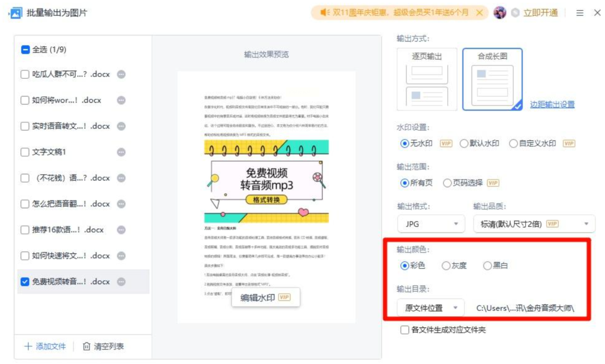Dismiss the 双11 promotion banner
The height and width of the screenshot is (364, 605).
point(479,13)
